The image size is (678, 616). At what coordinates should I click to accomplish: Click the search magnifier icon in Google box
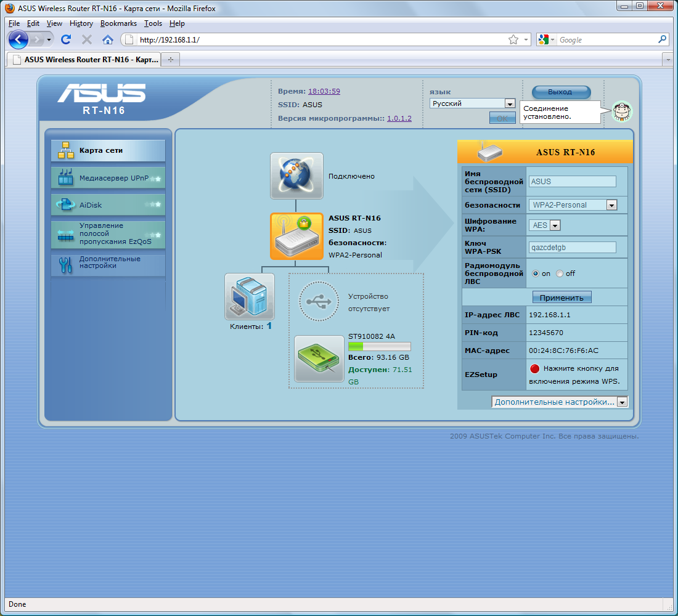(662, 39)
